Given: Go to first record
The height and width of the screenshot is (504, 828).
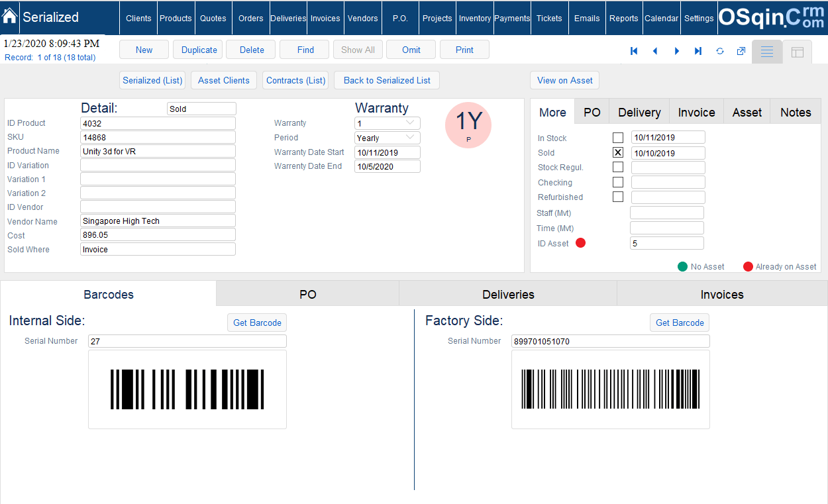Looking at the screenshot, I should coord(634,51).
